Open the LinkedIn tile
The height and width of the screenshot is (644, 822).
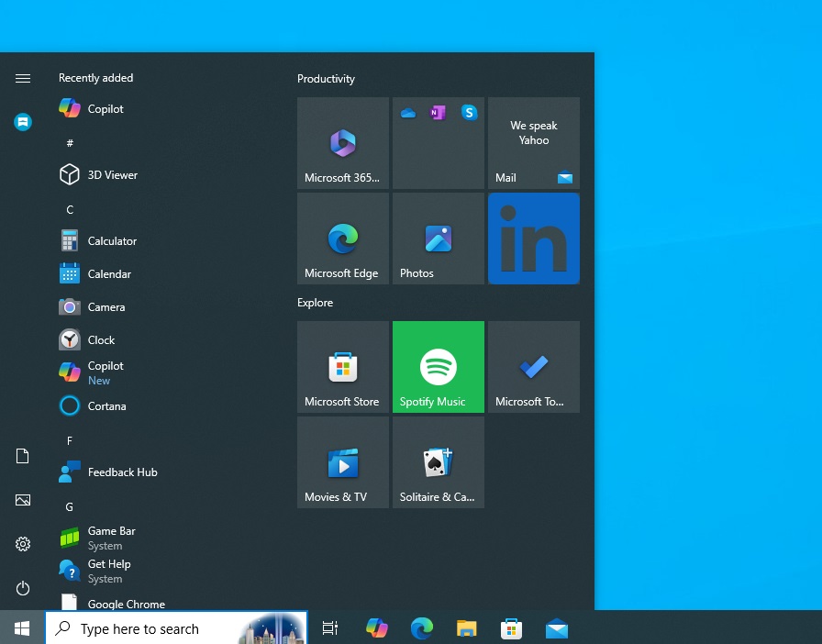click(533, 239)
